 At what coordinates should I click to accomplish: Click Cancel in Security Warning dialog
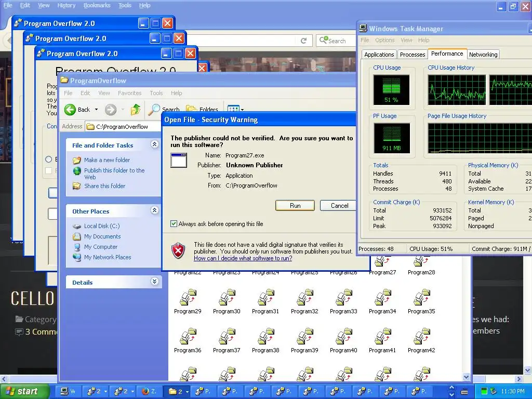pos(339,206)
